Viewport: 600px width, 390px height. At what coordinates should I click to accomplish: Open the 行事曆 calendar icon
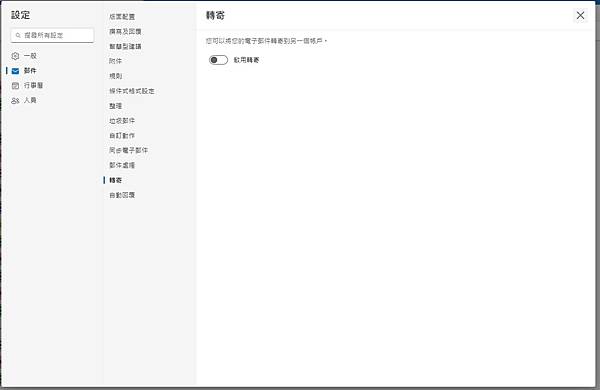(x=15, y=86)
